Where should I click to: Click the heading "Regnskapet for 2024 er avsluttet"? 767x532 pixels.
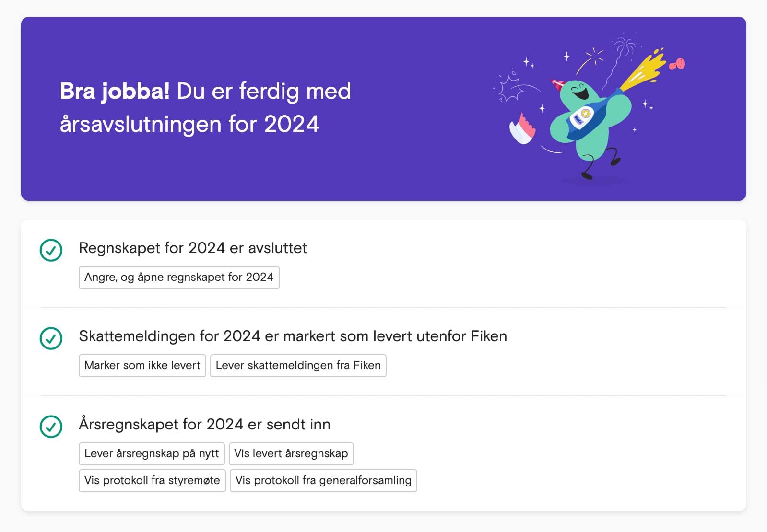pos(192,248)
